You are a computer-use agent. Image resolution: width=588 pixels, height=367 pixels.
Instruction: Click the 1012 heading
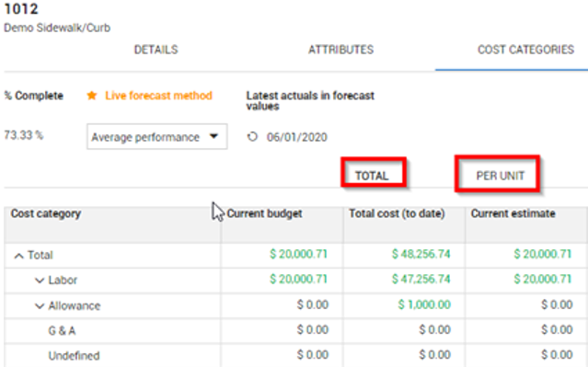(21, 8)
